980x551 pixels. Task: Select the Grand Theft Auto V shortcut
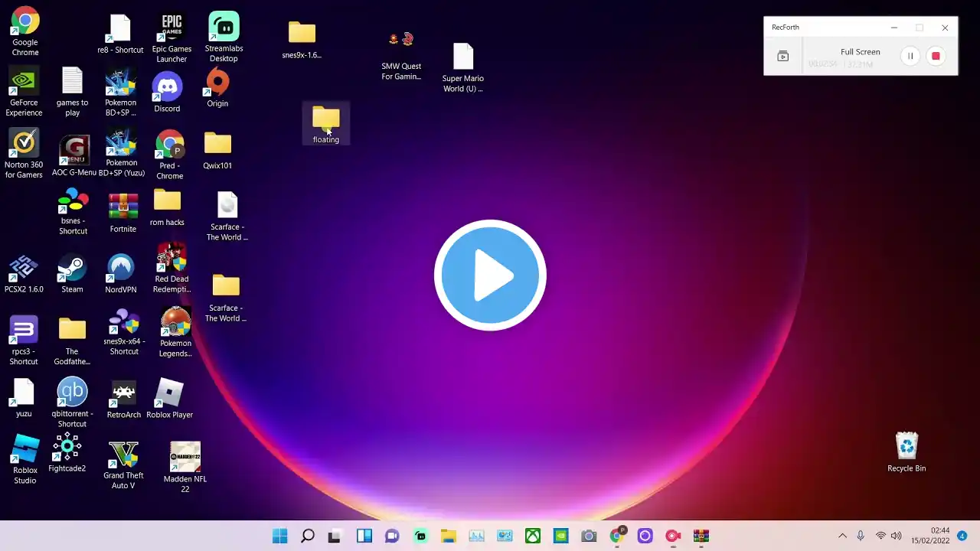click(x=123, y=465)
